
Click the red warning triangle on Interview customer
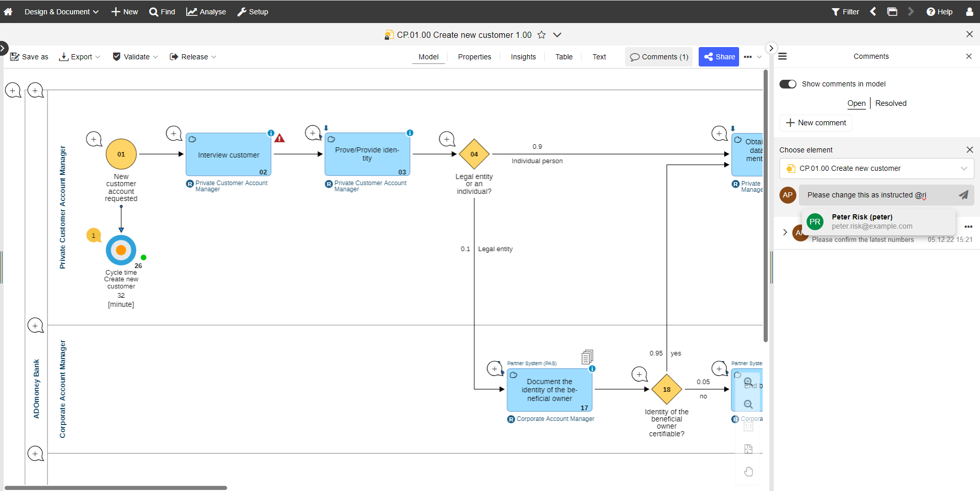point(279,138)
